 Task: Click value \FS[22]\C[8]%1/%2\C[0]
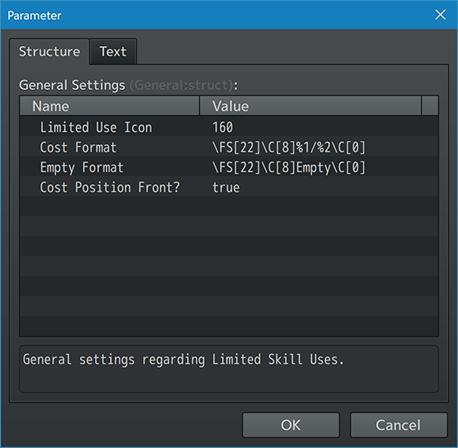289,147
